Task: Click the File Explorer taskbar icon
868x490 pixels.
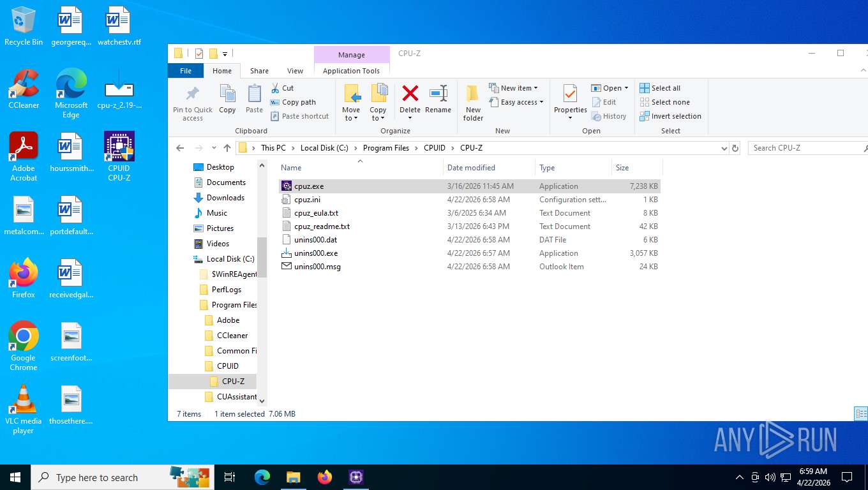Action: click(293, 477)
